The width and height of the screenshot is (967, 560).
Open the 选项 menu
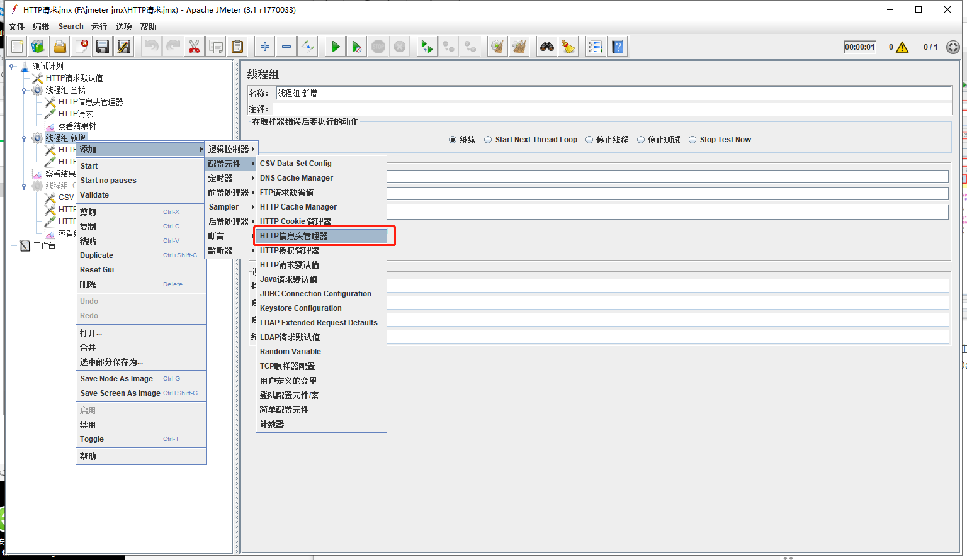point(124,26)
